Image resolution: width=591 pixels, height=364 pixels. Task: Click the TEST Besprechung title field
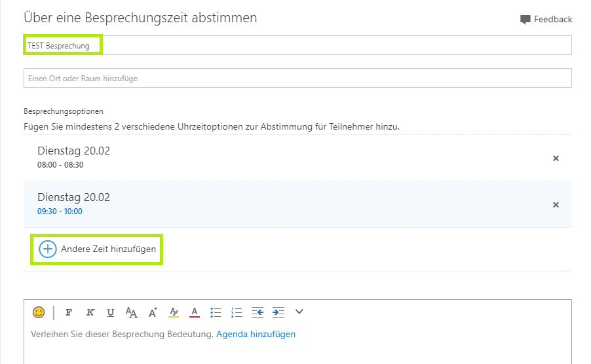tap(297, 45)
